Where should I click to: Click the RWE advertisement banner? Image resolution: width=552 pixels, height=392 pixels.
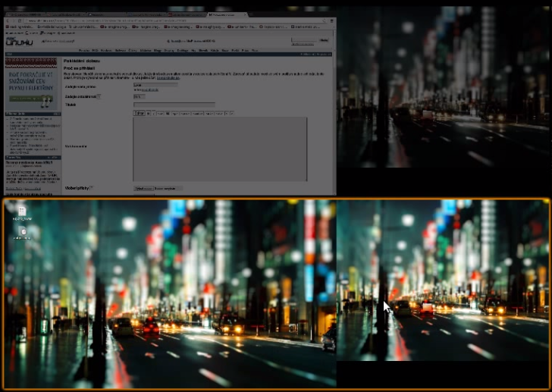[31, 84]
